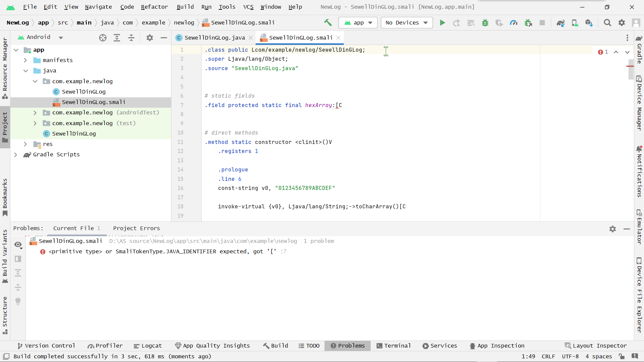
Task: Switch to the SewellDinGLog.java editor tab
Action: click(x=214, y=38)
